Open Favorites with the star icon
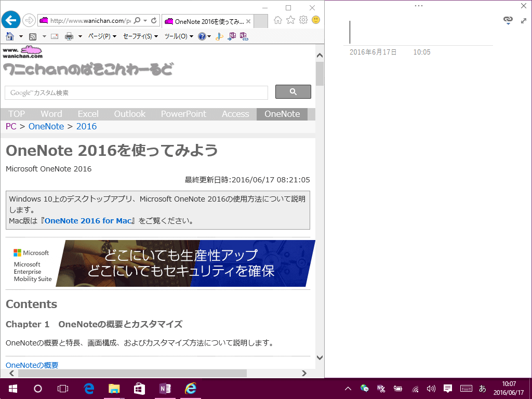 tap(291, 20)
